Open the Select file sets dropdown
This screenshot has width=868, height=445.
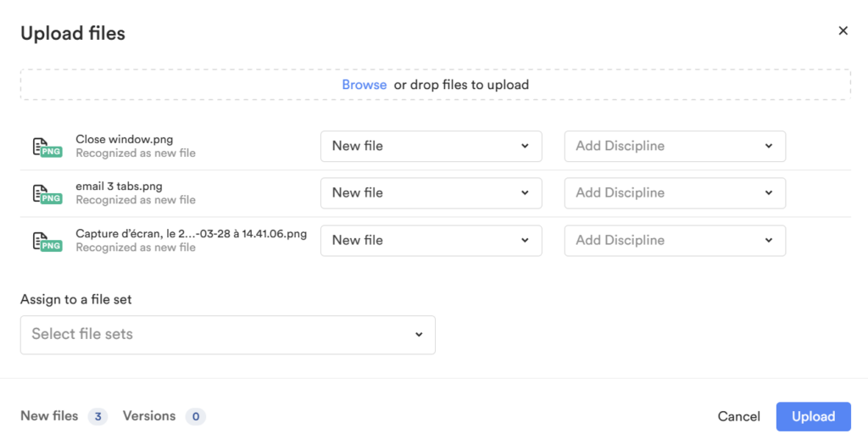click(227, 335)
